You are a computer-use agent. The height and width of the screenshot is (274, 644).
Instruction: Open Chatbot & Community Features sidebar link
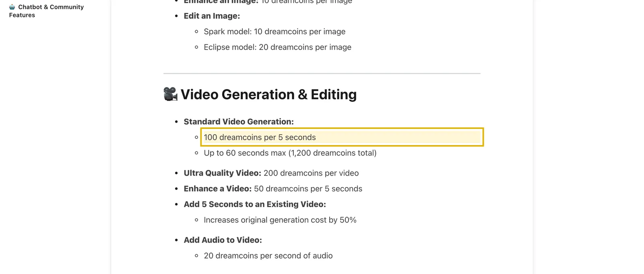click(x=46, y=11)
